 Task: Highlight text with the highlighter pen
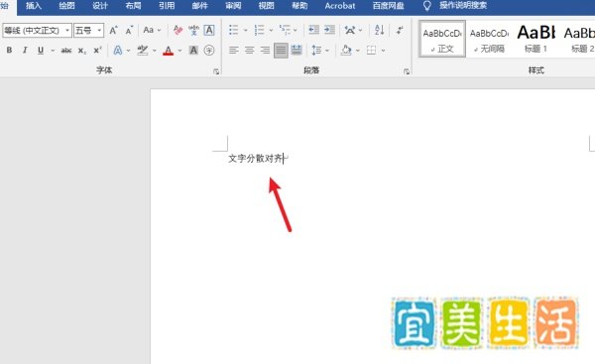143,51
